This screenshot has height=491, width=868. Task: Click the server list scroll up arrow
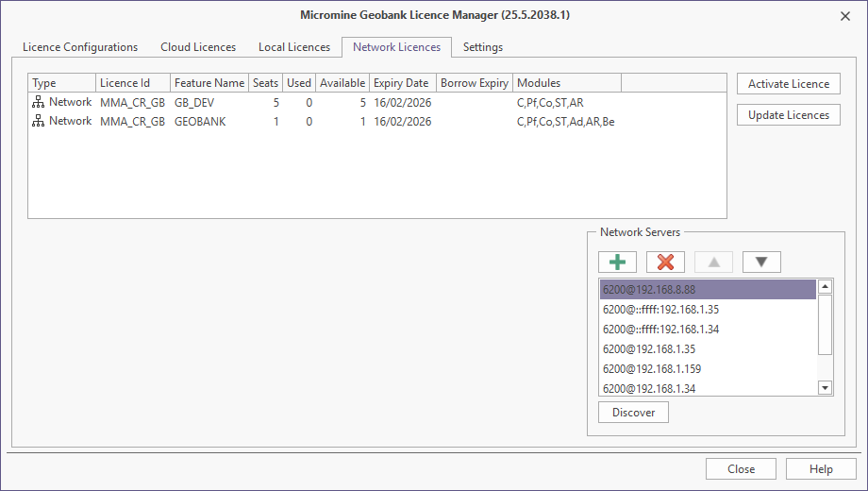click(x=825, y=286)
